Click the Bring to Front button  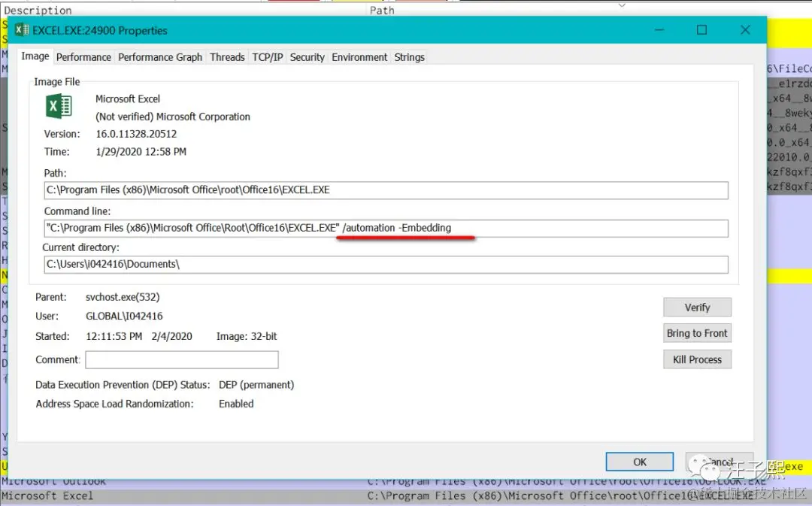click(697, 333)
